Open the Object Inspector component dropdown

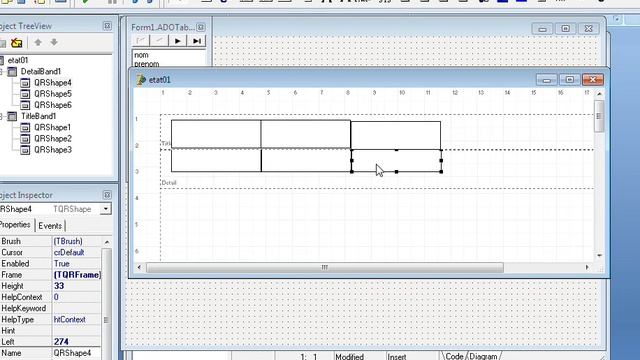(x=105, y=209)
